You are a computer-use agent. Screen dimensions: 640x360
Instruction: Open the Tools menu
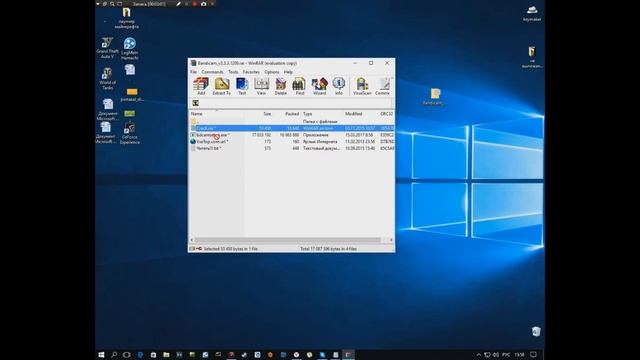pos(233,72)
